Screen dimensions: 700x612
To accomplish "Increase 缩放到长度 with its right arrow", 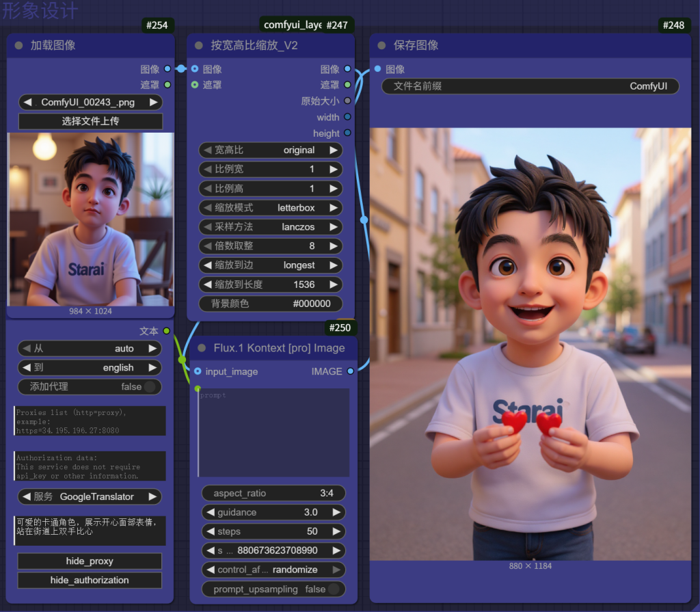I will coord(334,284).
